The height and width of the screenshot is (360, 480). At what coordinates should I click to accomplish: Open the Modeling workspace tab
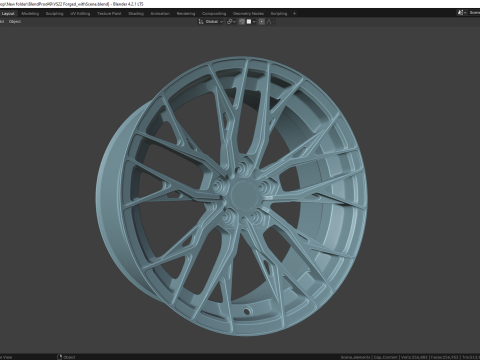pyautogui.click(x=30, y=14)
